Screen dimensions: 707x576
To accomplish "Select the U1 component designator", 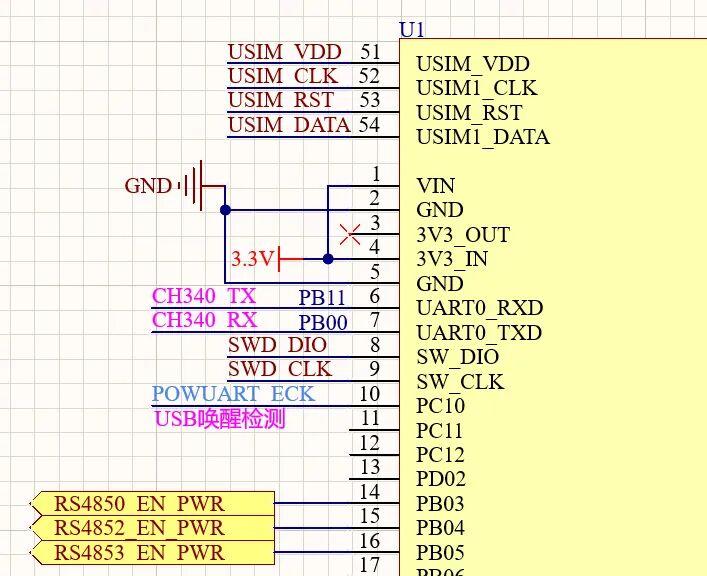I will 411,30.
